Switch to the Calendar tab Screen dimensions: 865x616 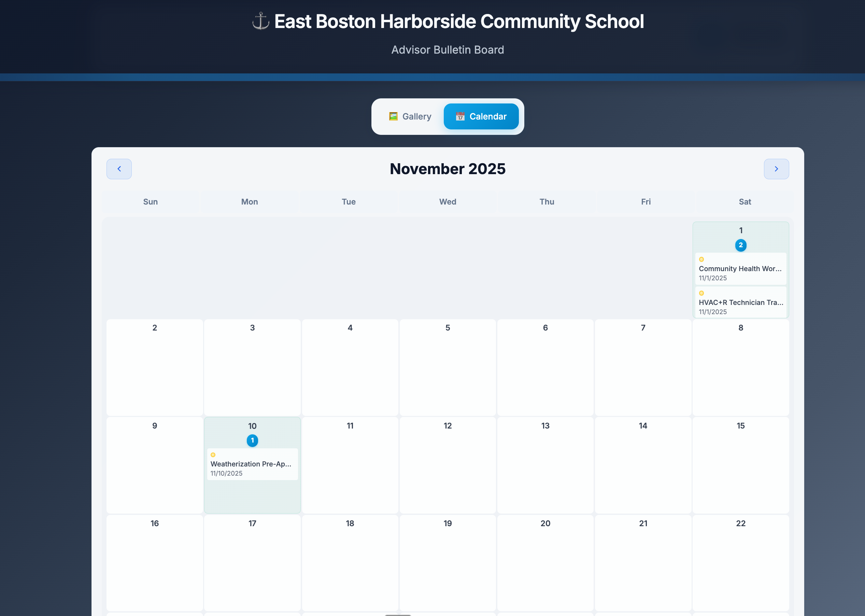[x=481, y=116]
